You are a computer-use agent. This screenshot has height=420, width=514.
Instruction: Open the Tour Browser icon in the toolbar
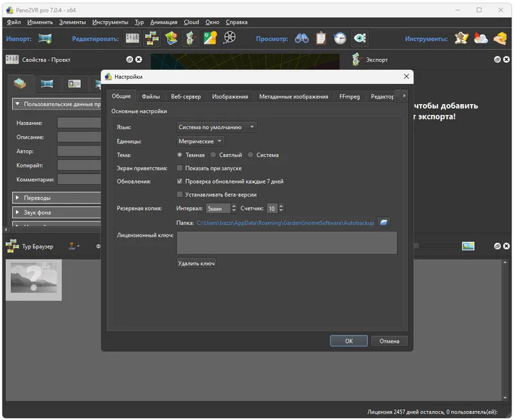click(x=152, y=39)
